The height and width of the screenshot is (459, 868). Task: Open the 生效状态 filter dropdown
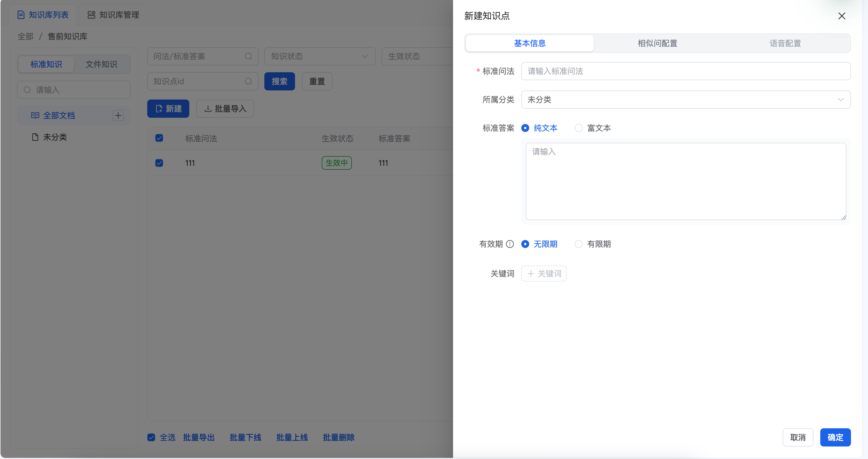(417, 56)
